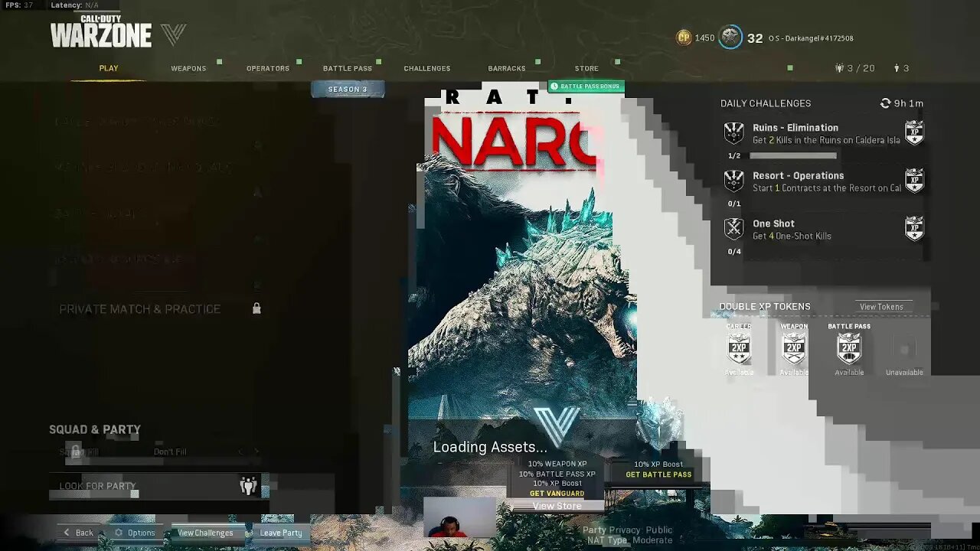Viewport: 980px width, 551px height.
Task: Click GET VANGUARD
Action: 557,494
